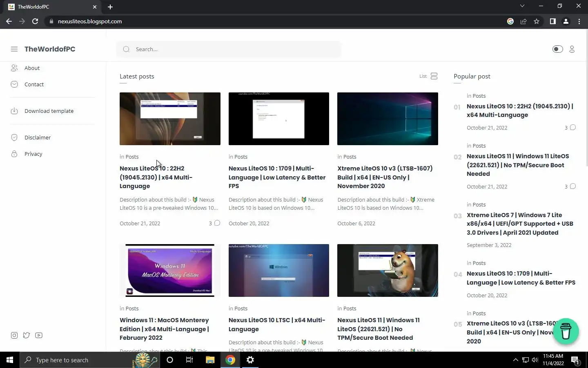Click Windows logo thumbnail of Xtreme LiteOS post

click(388, 119)
